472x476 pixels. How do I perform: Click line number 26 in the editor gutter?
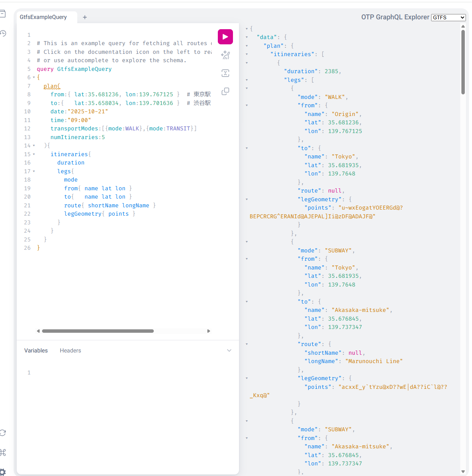(27, 248)
